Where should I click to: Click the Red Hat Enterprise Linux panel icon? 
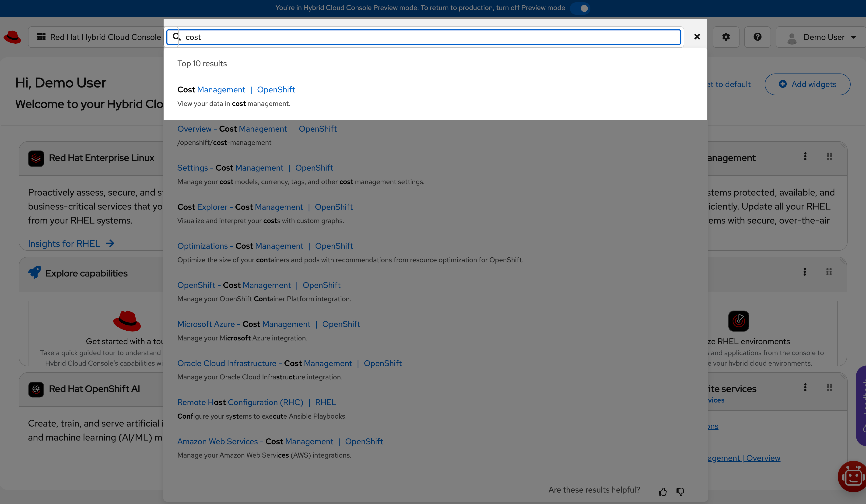(36, 158)
